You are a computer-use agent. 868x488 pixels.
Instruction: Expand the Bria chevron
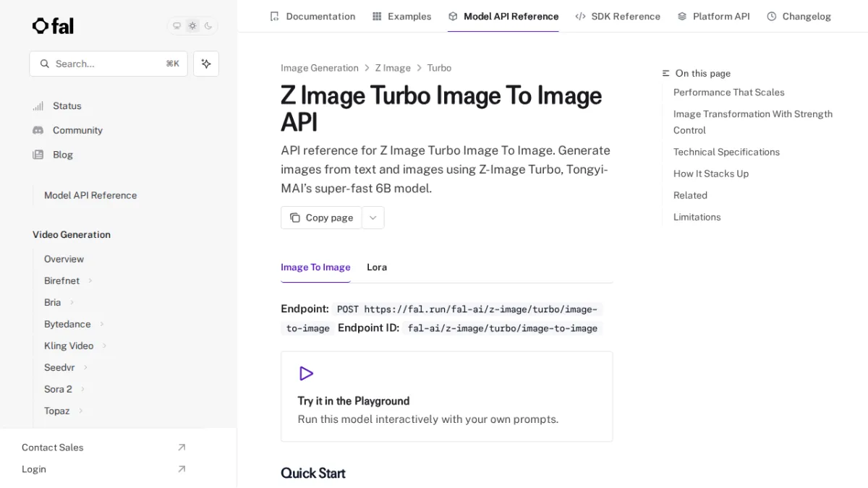[72, 302]
